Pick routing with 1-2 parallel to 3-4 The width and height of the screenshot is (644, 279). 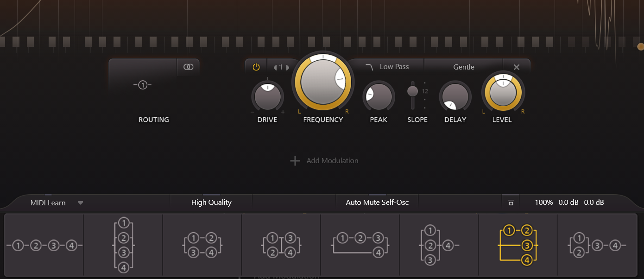point(202,245)
